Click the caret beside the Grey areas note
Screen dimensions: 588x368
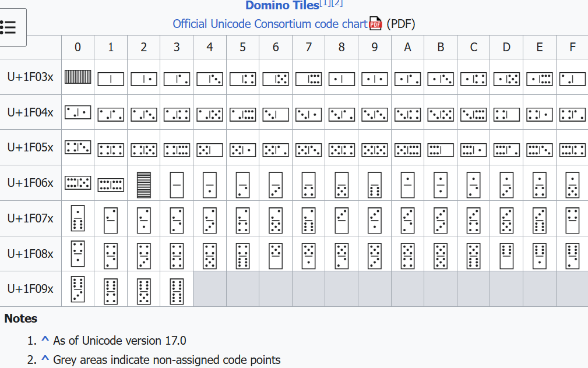(44, 360)
